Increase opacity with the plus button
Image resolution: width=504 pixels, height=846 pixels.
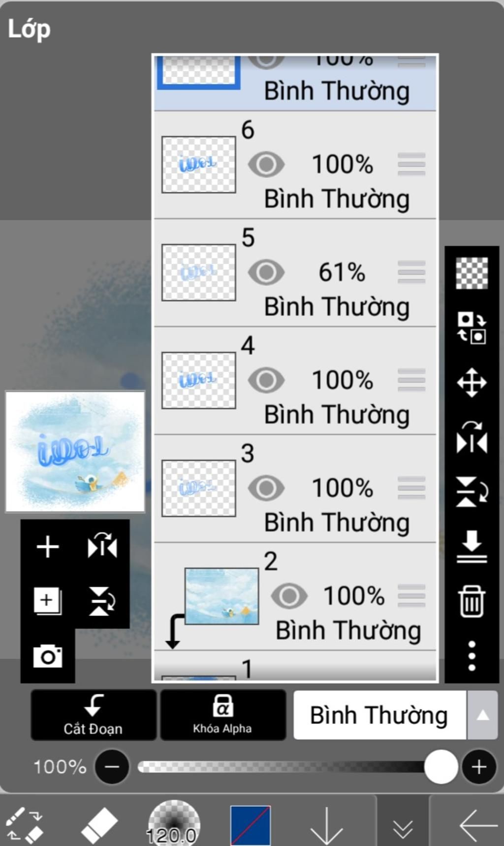click(479, 767)
